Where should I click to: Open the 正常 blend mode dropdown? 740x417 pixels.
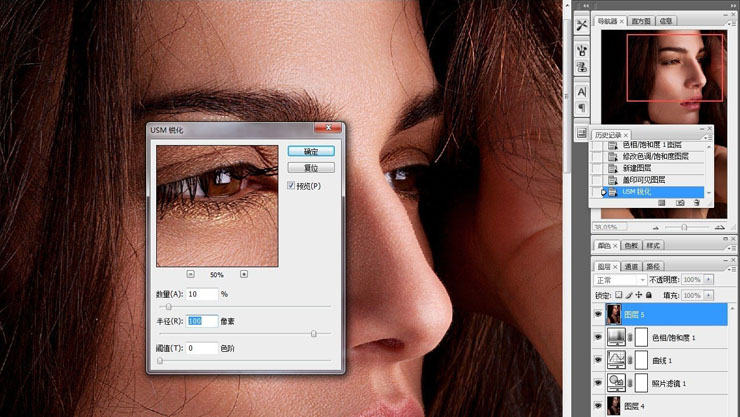click(620, 280)
